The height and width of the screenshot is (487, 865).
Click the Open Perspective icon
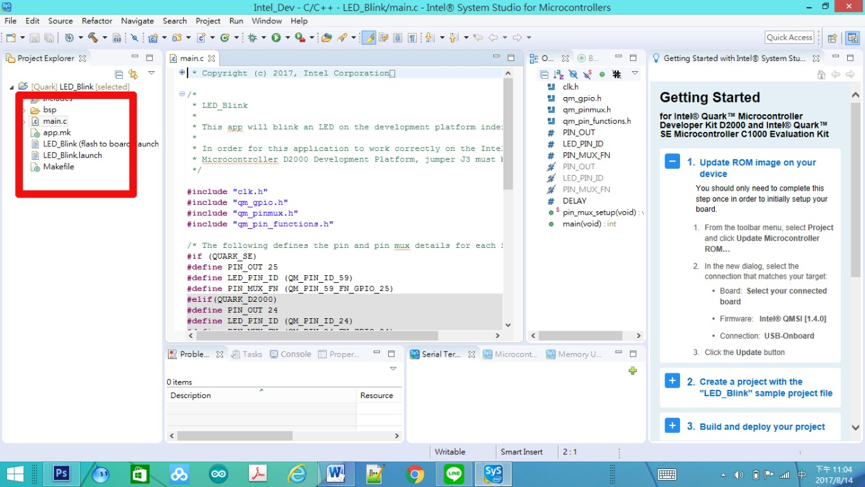(832, 38)
